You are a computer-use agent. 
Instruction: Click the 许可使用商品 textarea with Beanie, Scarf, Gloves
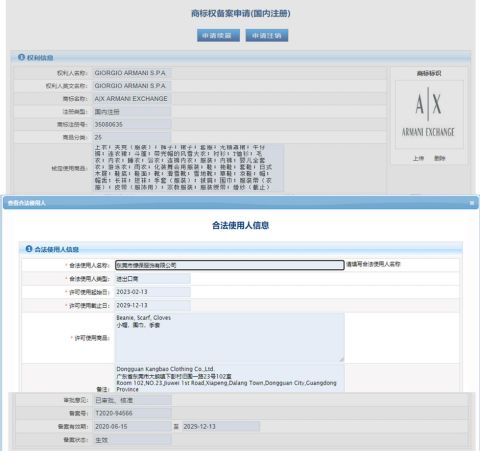[x=230, y=337]
